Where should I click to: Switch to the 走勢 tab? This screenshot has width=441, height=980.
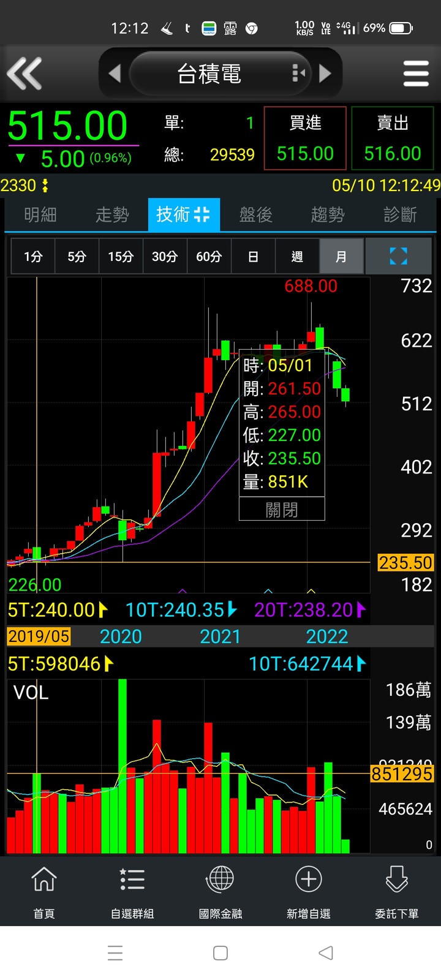(x=112, y=214)
